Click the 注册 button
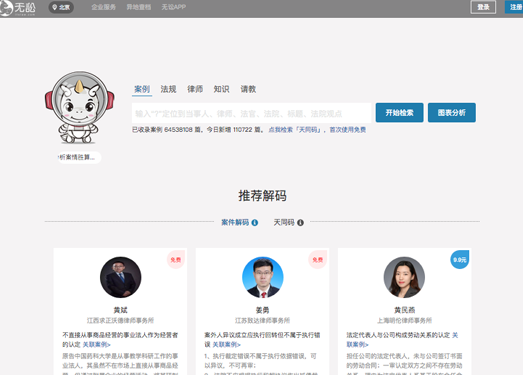This screenshot has width=523, height=375. (515, 7)
